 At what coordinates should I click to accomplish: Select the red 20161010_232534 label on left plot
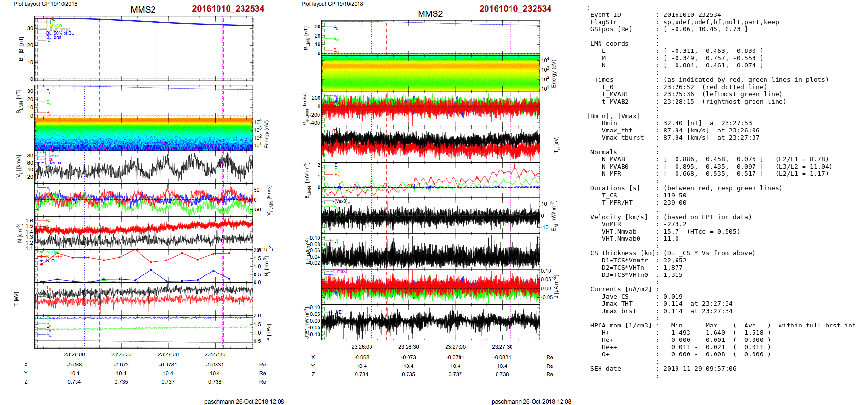tap(228, 9)
